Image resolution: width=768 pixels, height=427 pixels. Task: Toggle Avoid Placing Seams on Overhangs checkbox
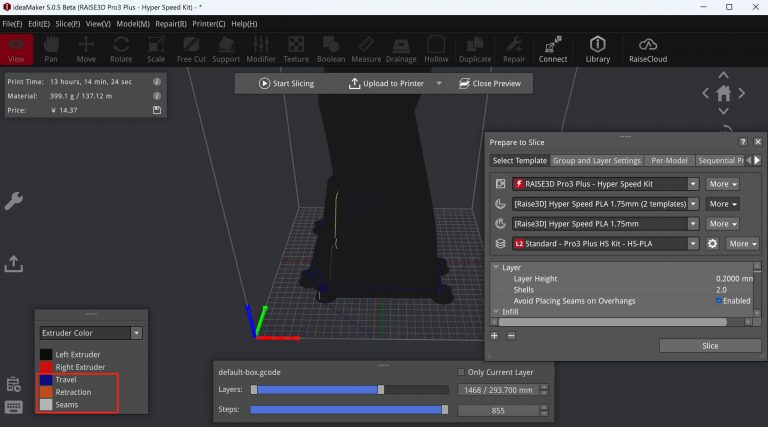(719, 301)
